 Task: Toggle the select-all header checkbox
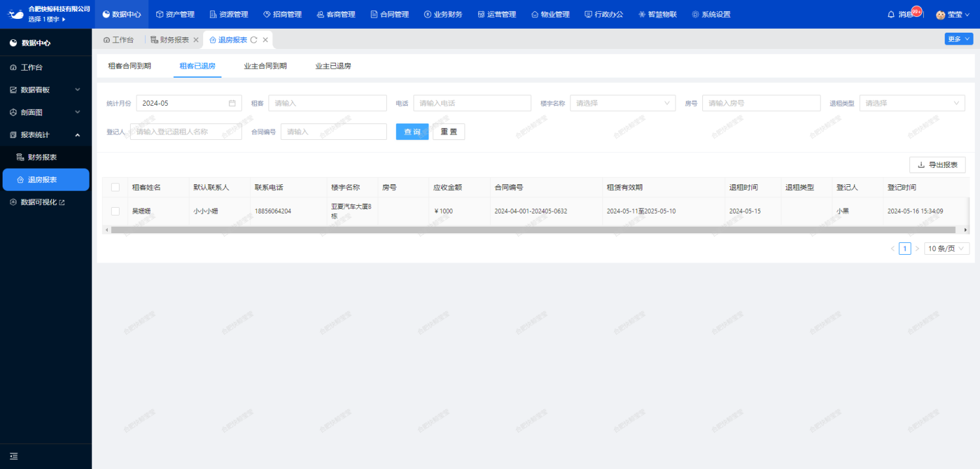[x=116, y=187]
